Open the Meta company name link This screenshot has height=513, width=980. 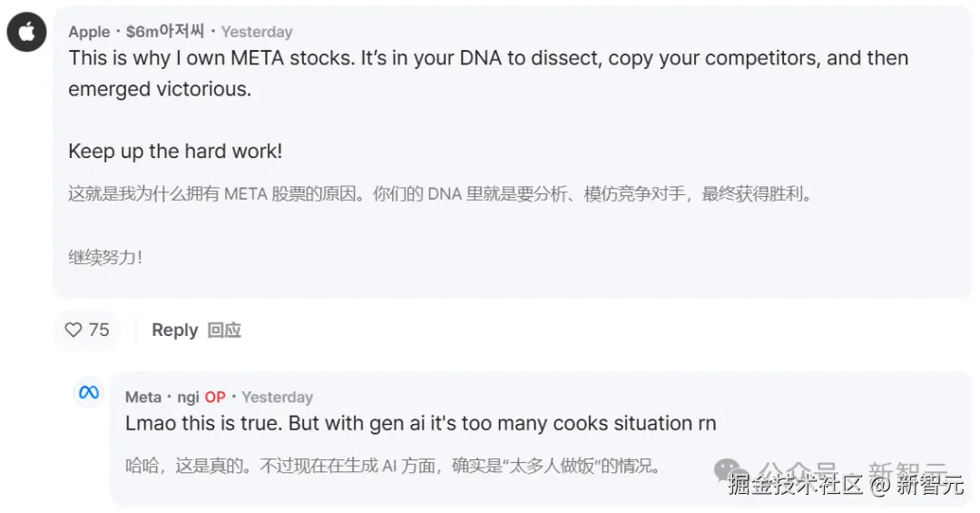click(x=142, y=397)
